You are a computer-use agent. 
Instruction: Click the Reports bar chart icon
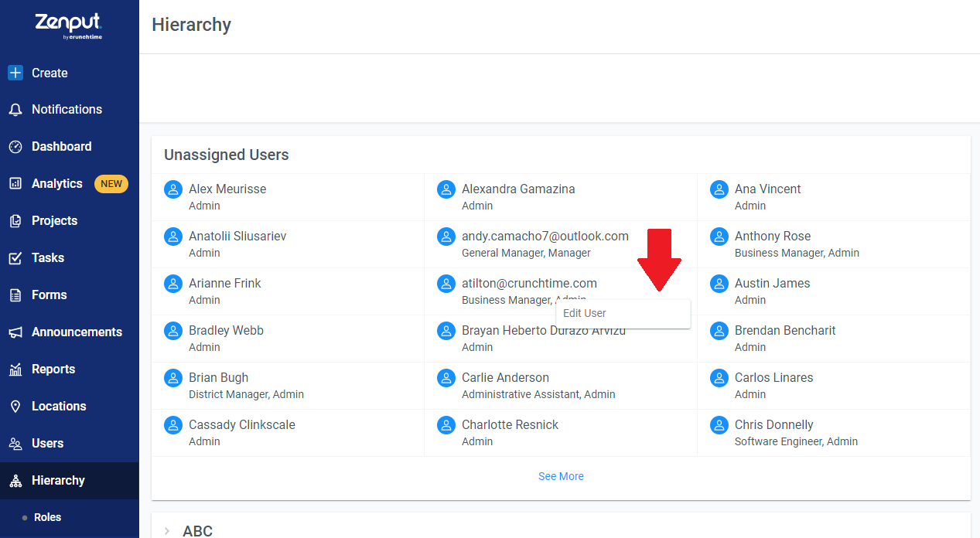(x=15, y=369)
